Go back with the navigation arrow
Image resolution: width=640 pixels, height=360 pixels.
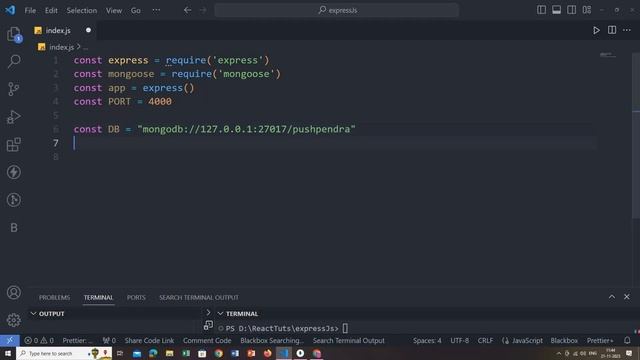pyautogui.click(x=187, y=10)
